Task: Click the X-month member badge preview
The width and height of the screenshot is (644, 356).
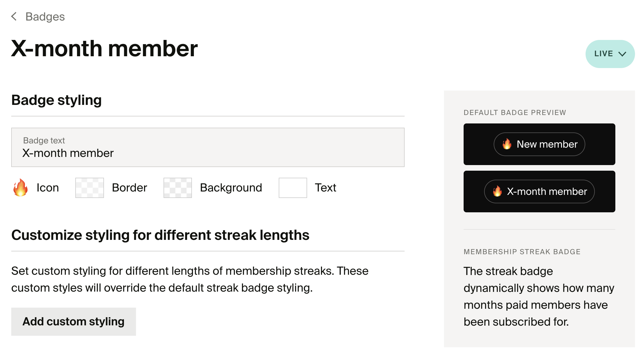Action: (539, 191)
